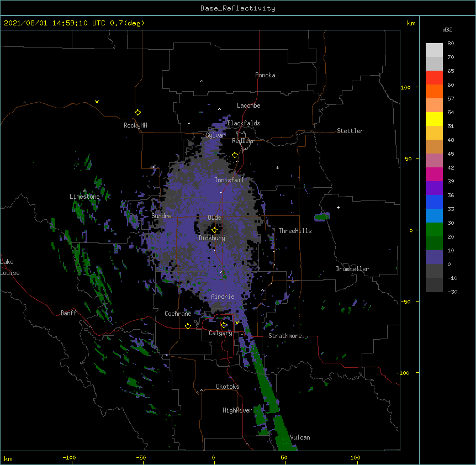Click the white 80 dBZ color swatch
Viewport: 476px width, 465px height.
point(434,50)
